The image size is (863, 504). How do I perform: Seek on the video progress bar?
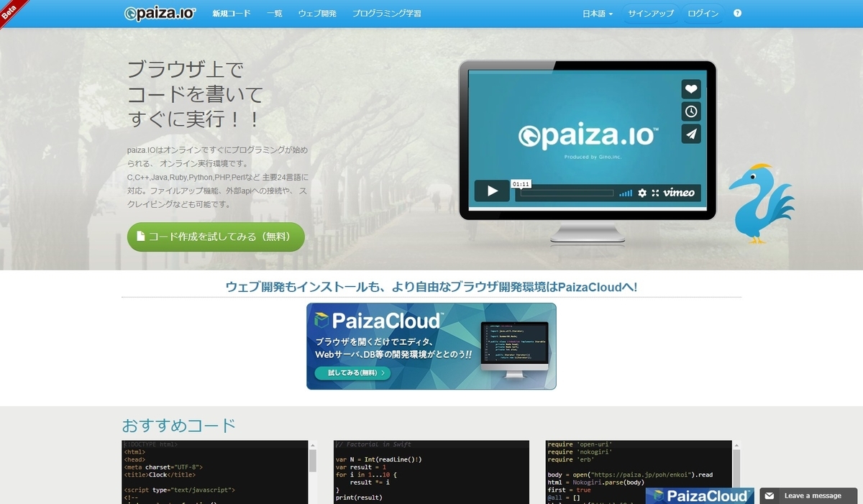[x=567, y=193]
